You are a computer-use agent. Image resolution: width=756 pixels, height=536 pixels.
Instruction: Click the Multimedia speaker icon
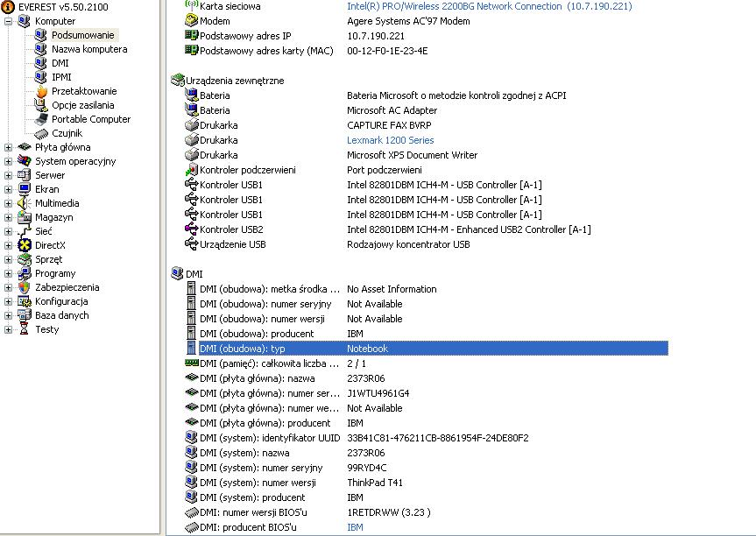click(x=25, y=203)
